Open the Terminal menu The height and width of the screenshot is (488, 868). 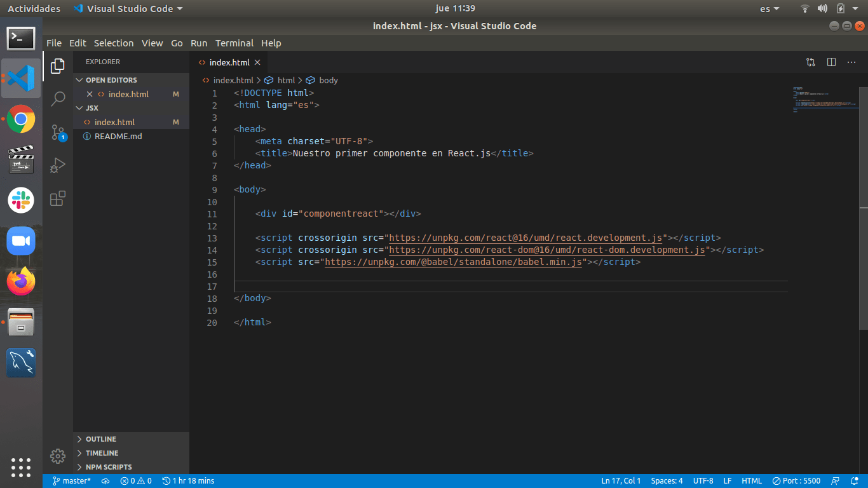point(234,43)
